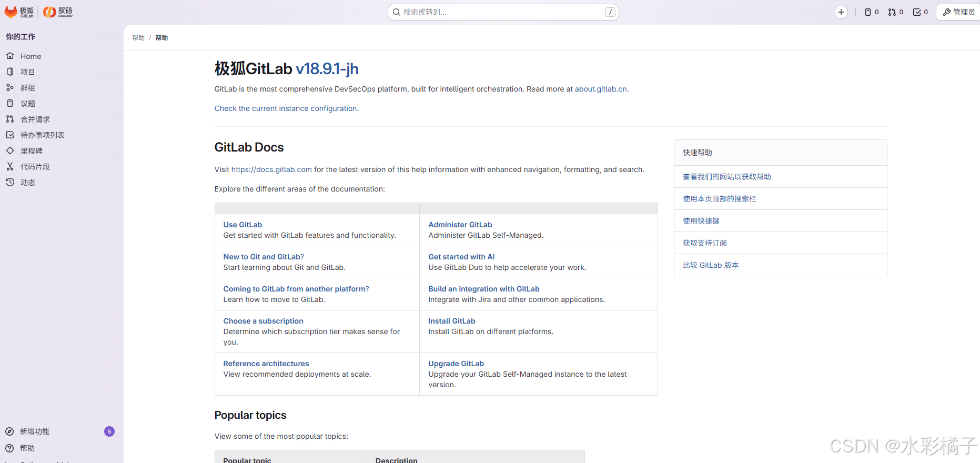Image resolution: width=980 pixels, height=463 pixels.
Task: Open Coming to GitLab from another platform?
Action: pyautogui.click(x=296, y=289)
